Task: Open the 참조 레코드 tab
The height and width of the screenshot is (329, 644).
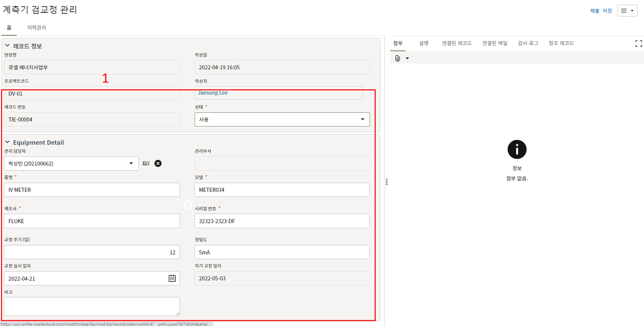Action: [x=561, y=43]
